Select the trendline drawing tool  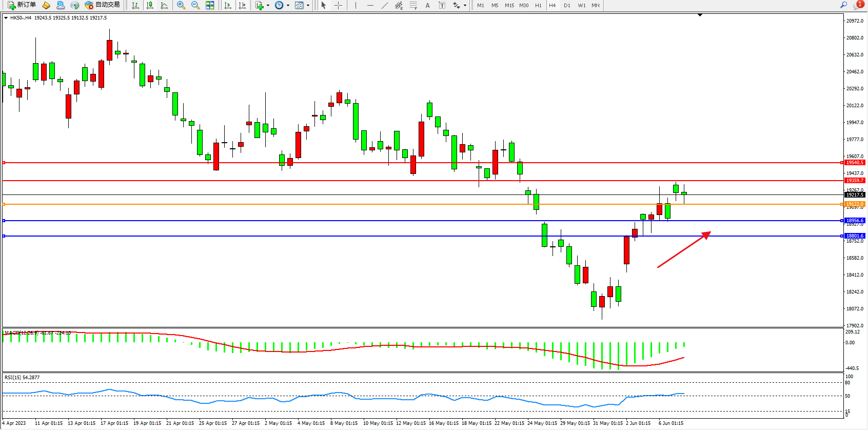[x=385, y=5]
